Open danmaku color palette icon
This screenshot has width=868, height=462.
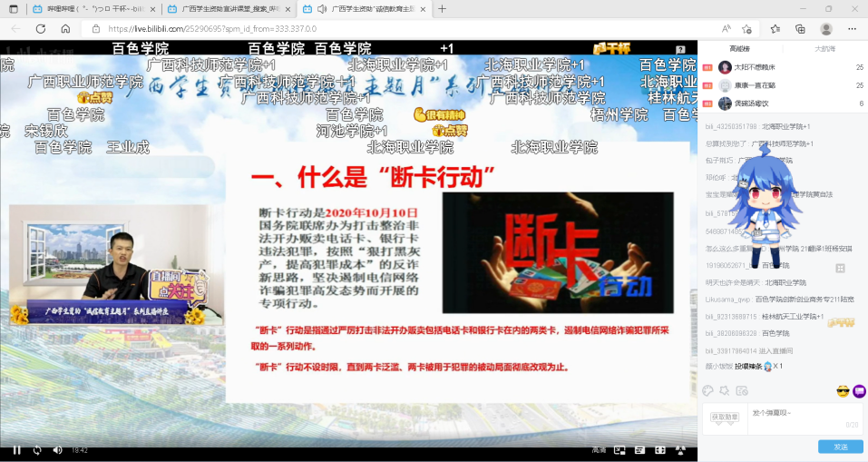707,390
